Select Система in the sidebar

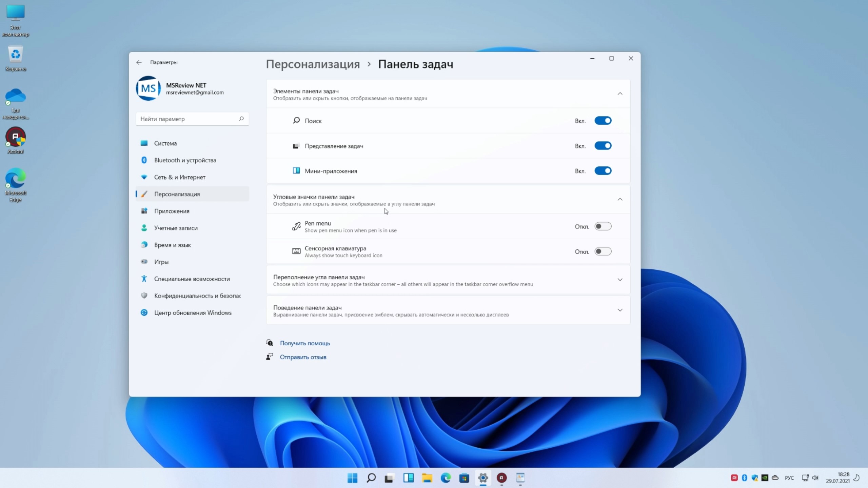click(165, 143)
